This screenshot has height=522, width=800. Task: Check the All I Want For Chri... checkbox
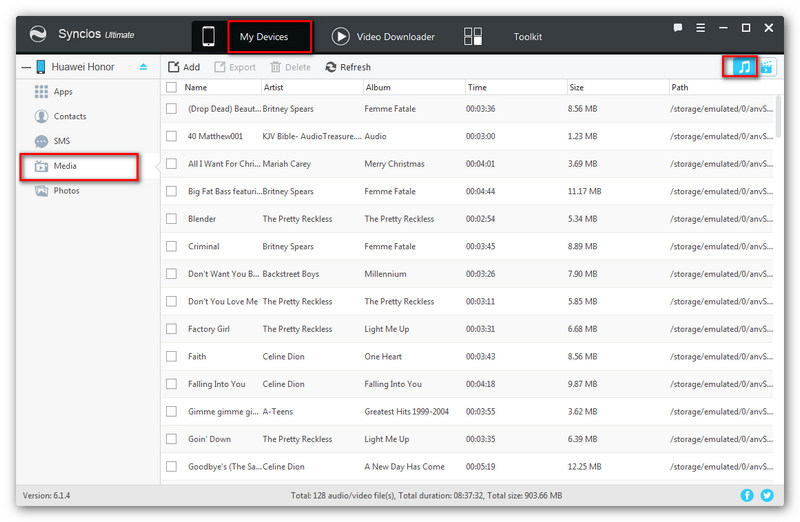(171, 164)
